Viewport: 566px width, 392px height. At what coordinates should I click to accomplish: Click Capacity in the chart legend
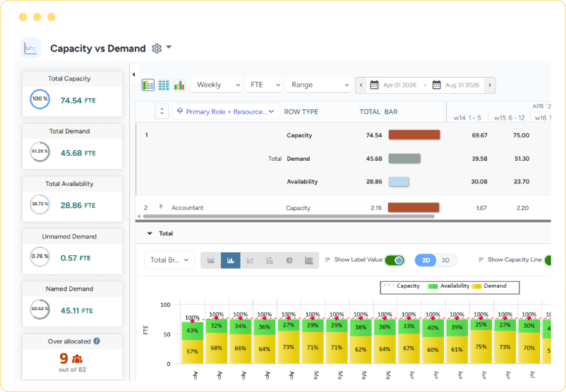click(x=402, y=286)
